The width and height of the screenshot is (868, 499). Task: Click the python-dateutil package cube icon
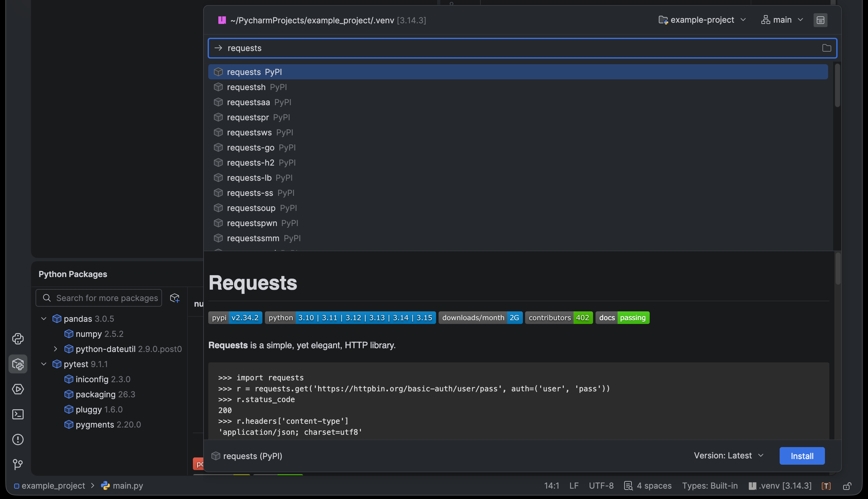[x=69, y=349]
